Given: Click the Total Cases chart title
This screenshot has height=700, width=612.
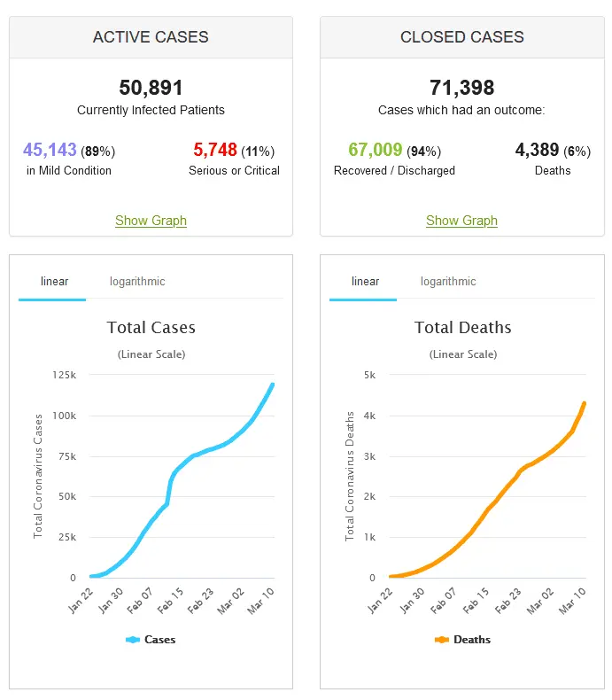Looking at the screenshot, I should click(x=151, y=328).
